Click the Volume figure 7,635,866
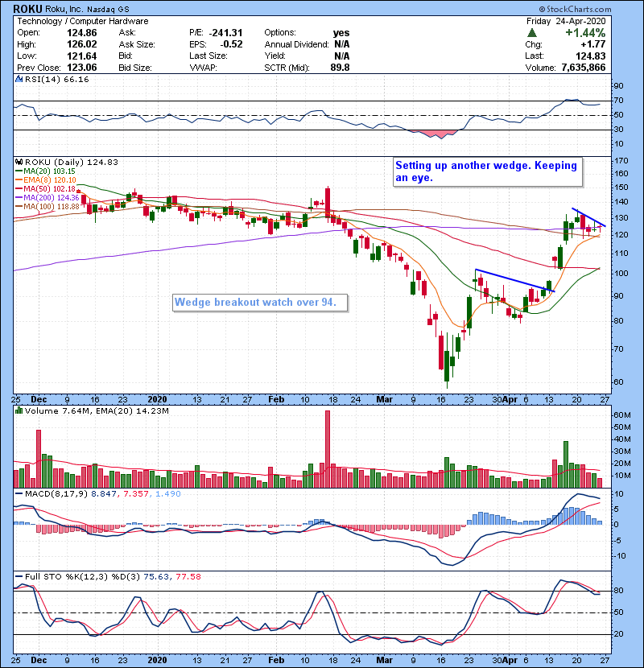This screenshot has width=644, height=668. 584,68
